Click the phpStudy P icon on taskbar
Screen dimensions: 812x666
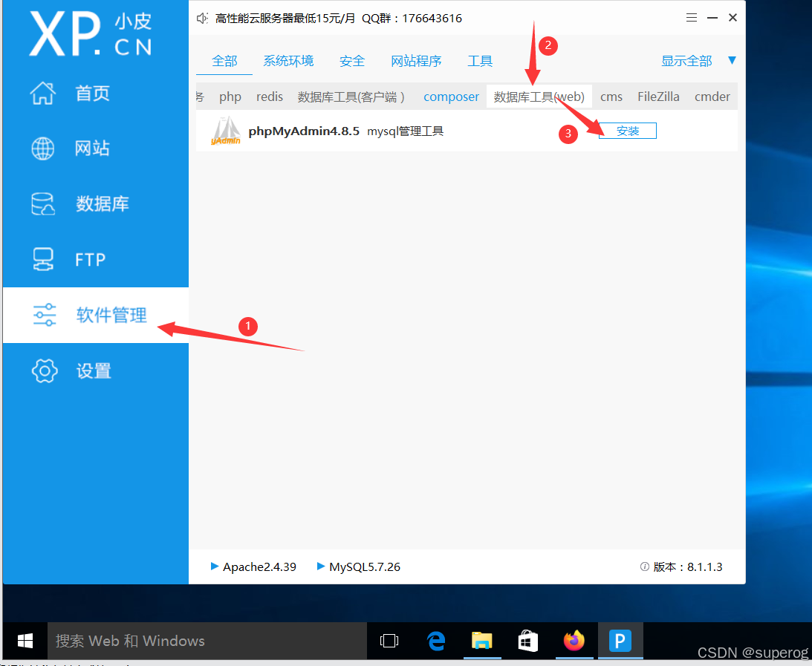point(620,641)
